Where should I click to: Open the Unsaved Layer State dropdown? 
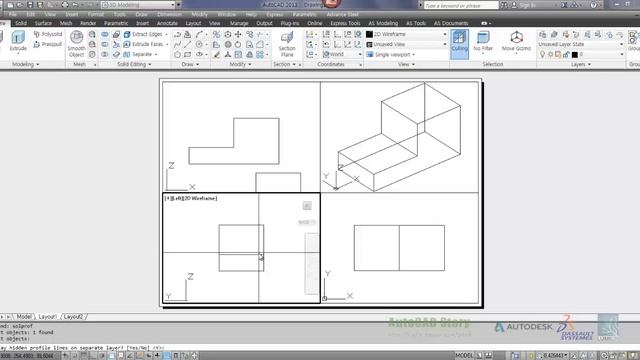coord(580,44)
